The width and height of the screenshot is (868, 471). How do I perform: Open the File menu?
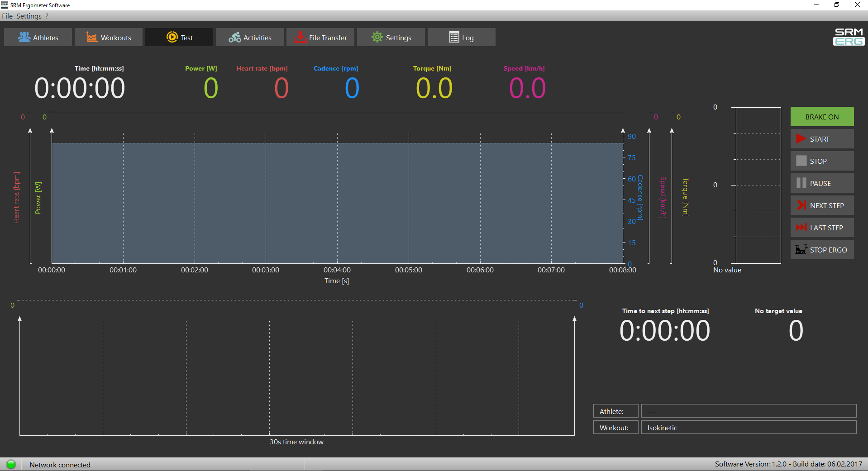point(7,16)
